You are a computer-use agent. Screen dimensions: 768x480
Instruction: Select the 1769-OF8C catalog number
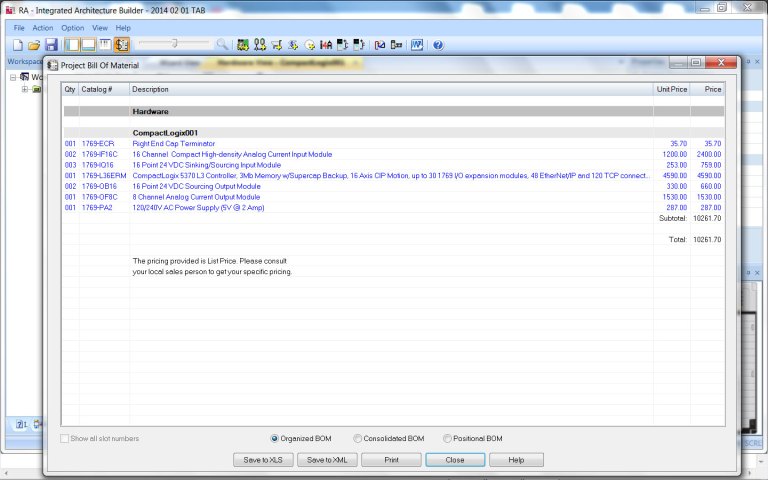99,197
